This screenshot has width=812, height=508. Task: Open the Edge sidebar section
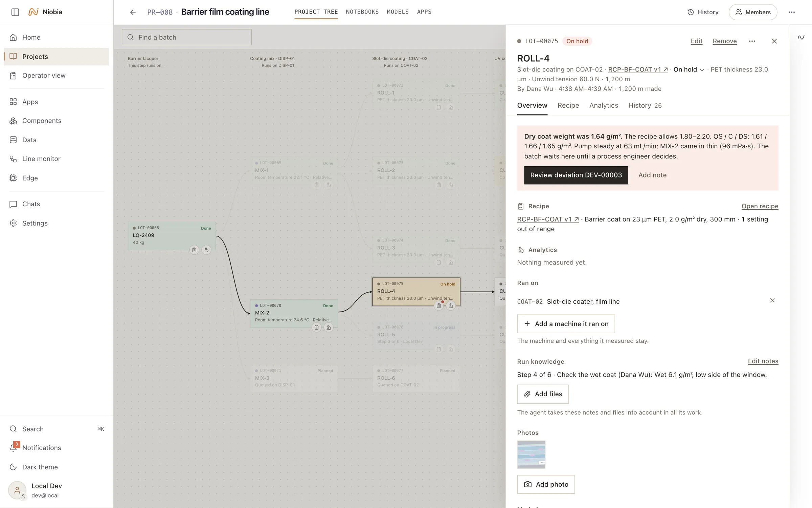coord(57,178)
